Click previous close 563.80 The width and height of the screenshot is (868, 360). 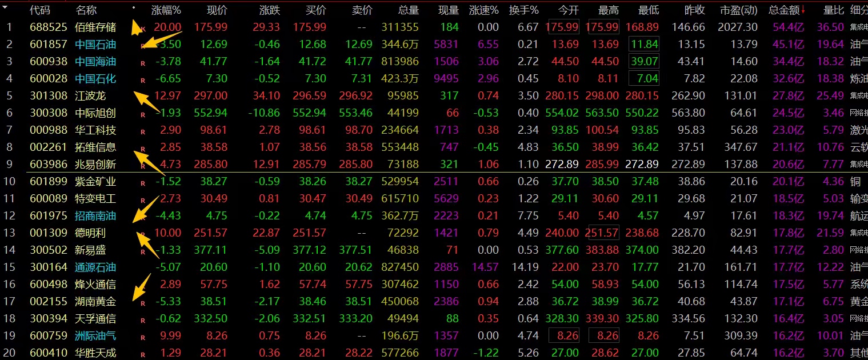coord(689,113)
